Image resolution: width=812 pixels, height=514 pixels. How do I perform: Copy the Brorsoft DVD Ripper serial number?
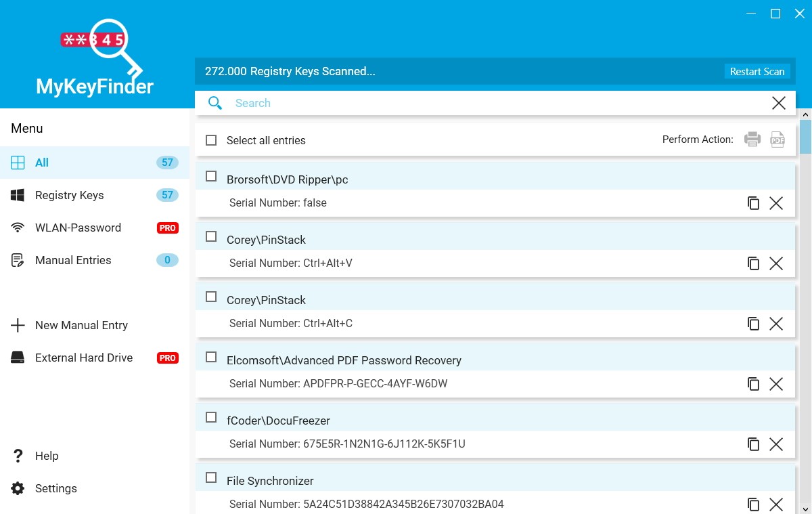pos(753,203)
